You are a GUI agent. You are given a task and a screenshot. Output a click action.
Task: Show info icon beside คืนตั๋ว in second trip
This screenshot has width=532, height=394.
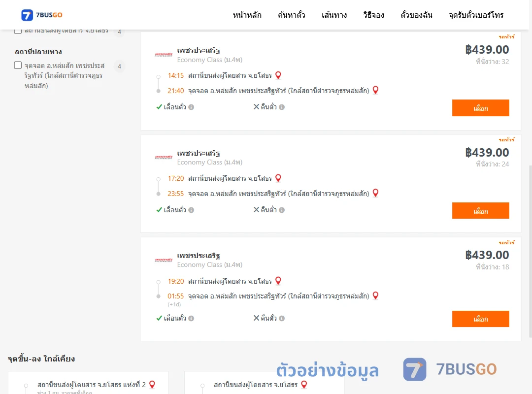282,210
